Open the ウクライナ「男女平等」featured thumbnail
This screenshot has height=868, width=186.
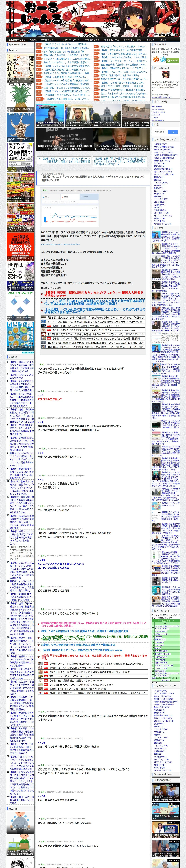[79, 116]
